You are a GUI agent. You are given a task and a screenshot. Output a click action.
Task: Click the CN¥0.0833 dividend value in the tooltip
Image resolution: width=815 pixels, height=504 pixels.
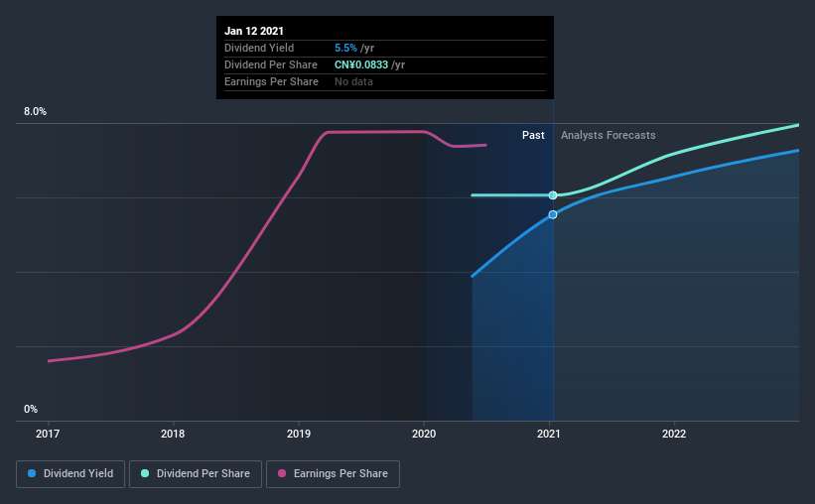tap(361, 64)
